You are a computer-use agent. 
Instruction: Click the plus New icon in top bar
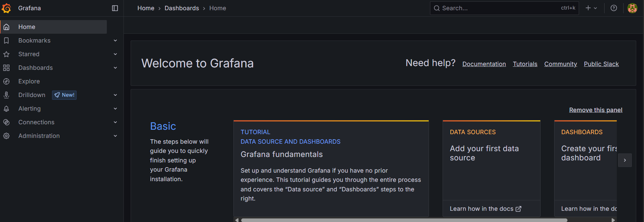pos(588,8)
